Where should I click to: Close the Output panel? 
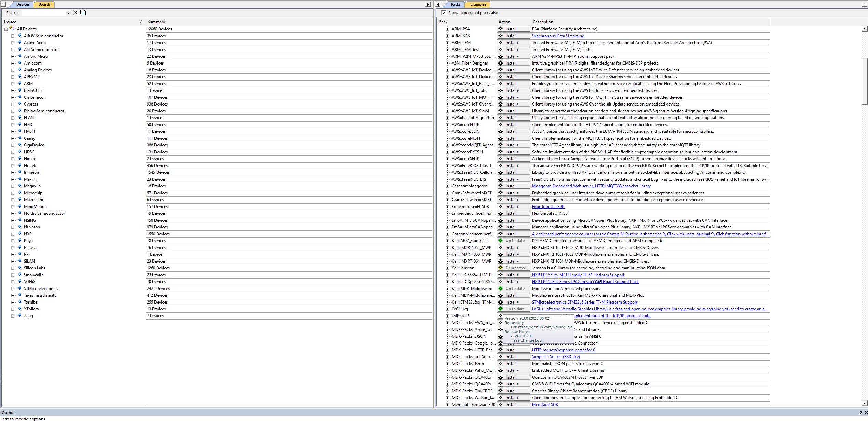866,412
